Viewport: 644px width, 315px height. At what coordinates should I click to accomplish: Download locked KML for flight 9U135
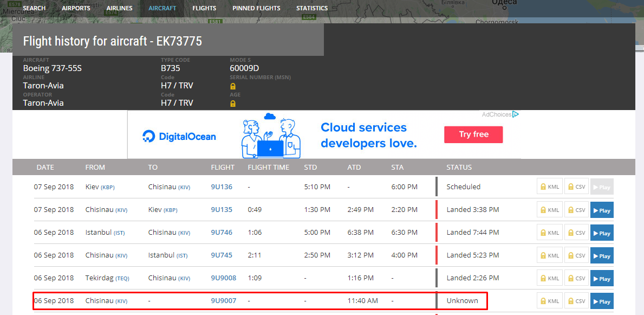pos(550,210)
